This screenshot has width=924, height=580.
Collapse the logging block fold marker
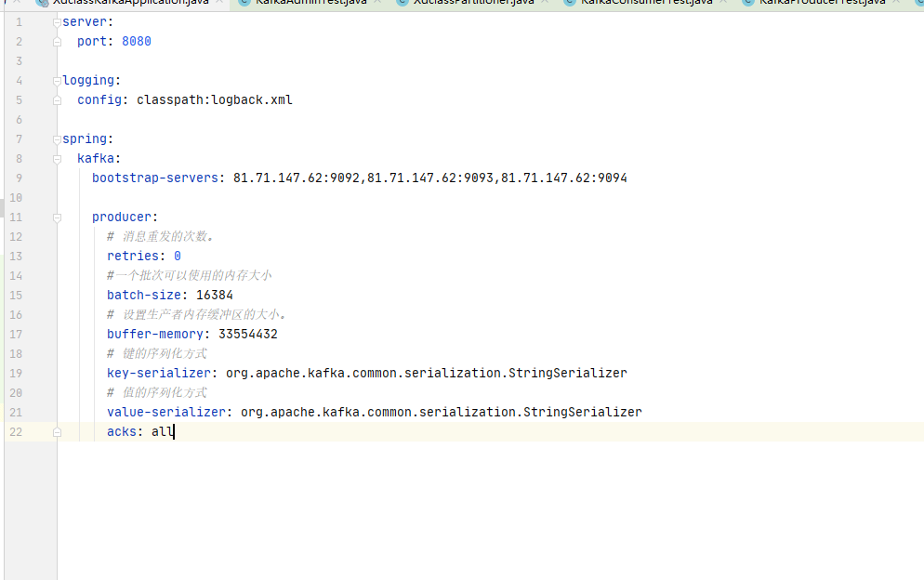click(x=57, y=81)
